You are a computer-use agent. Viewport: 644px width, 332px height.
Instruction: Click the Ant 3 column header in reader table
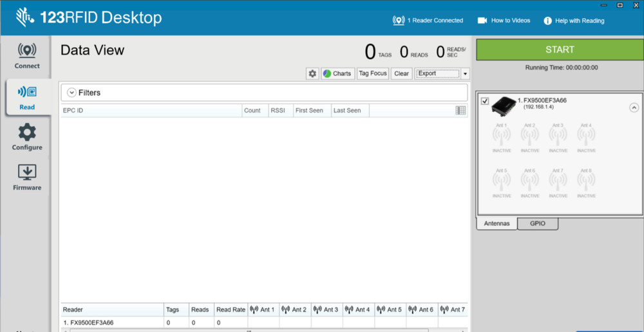click(327, 310)
